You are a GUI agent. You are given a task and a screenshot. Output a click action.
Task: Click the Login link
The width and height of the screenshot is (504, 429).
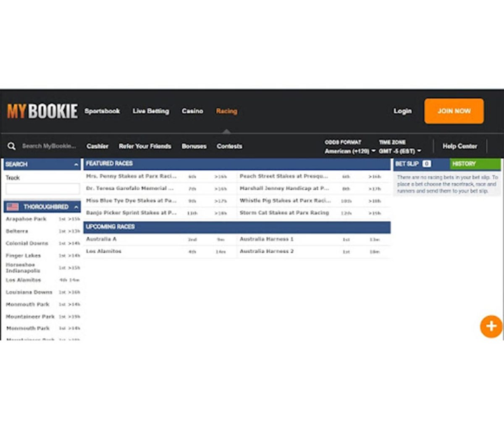[402, 111]
